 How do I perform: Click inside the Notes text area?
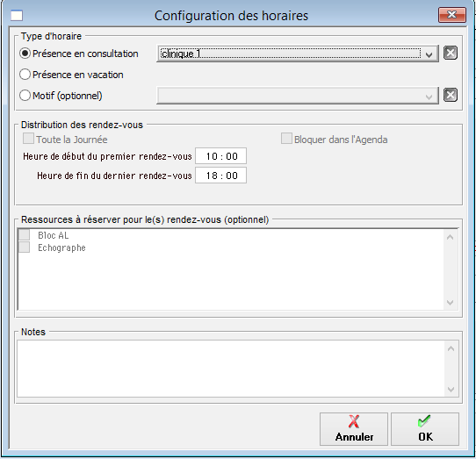pos(231,369)
